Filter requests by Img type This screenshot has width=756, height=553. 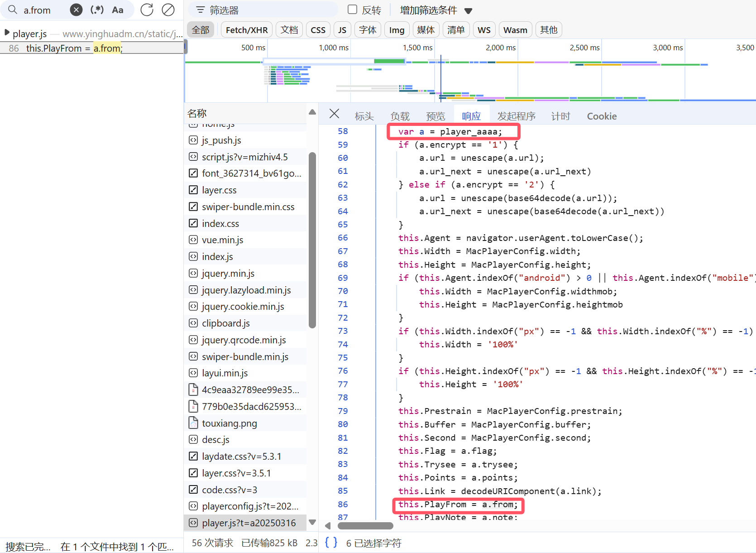pos(397,30)
